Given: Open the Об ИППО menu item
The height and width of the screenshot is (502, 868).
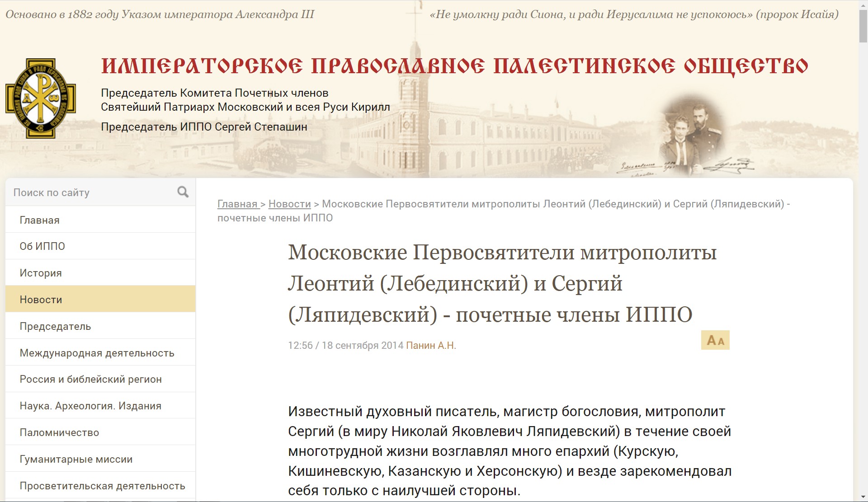Looking at the screenshot, I should pos(100,246).
